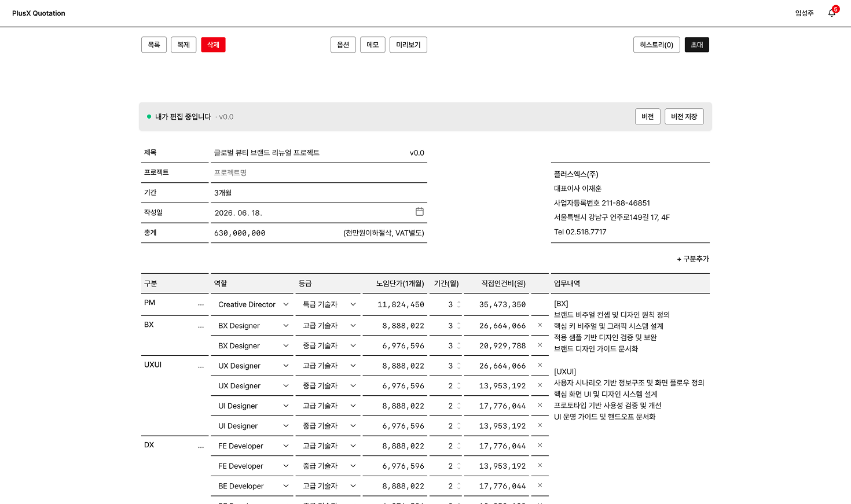Remove the 고급 기술자 UX Designer row
The image size is (851, 504).
(540, 365)
